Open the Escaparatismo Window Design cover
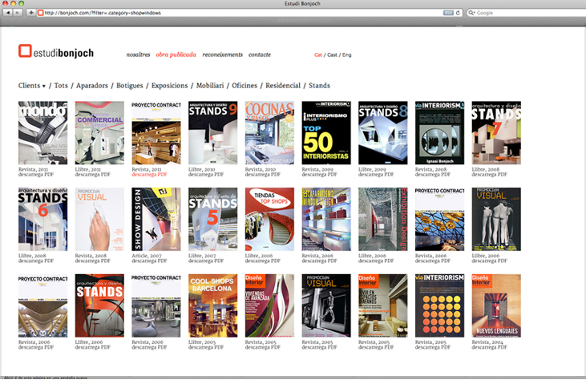Screen dimensions: 586x392 click(x=326, y=219)
